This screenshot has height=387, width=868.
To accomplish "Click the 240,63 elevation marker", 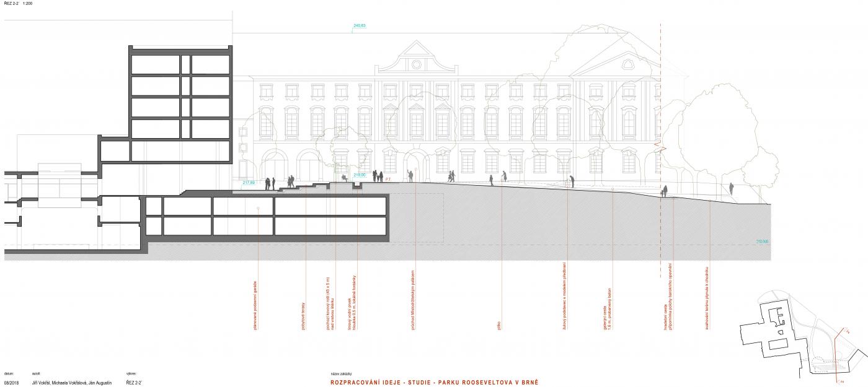I will [x=360, y=26].
